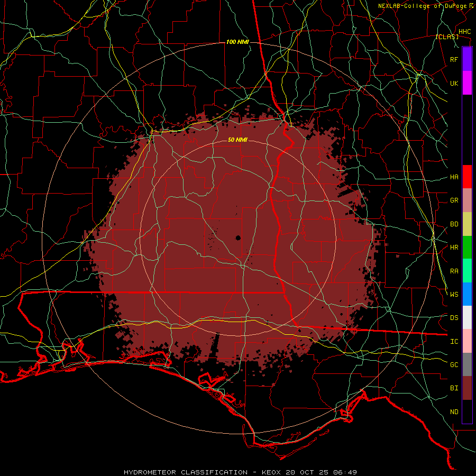This screenshot has width=476, height=476.
Task: Click the DS legend label
Action: tap(454, 317)
